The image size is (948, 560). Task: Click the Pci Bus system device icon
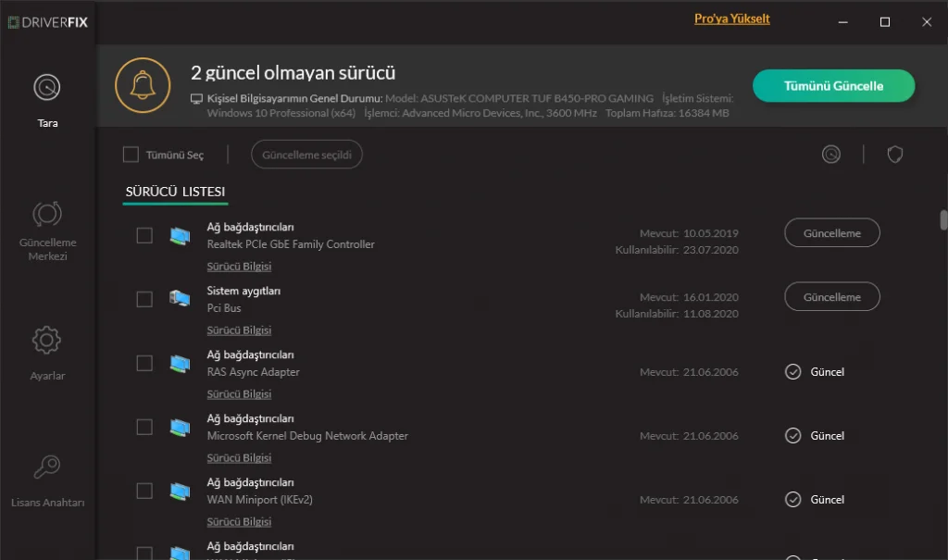click(x=179, y=299)
